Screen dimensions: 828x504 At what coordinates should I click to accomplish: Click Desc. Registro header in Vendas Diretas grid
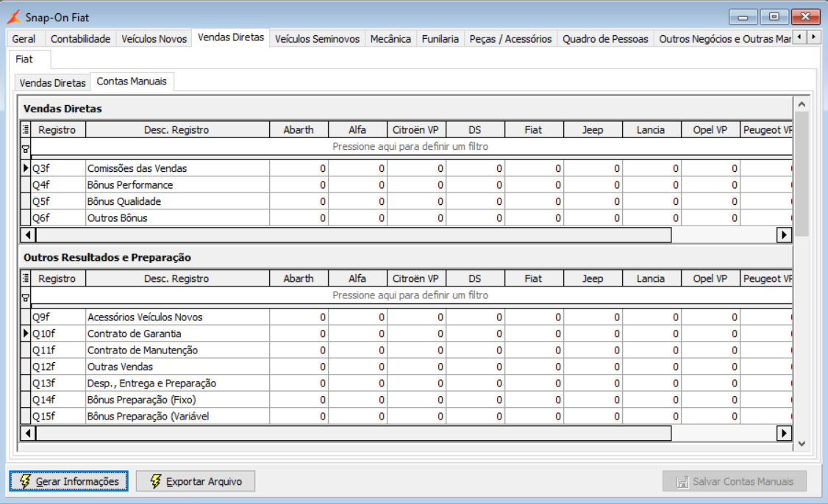[177, 130]
